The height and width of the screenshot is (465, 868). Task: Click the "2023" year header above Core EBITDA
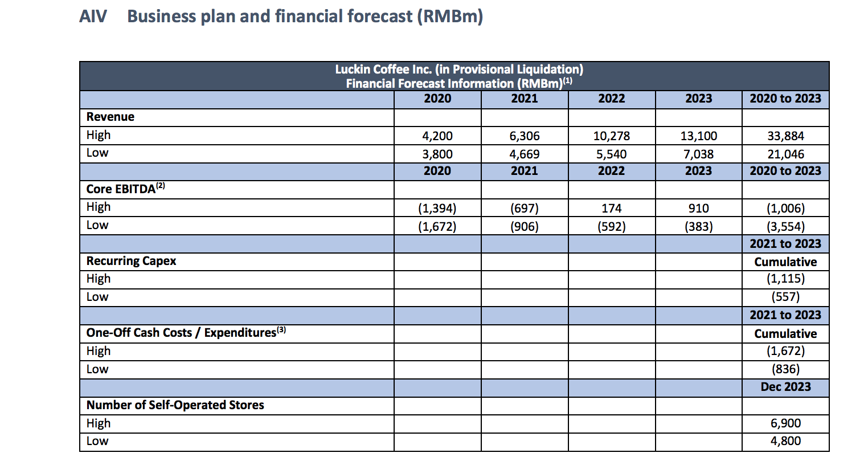(x=699, y=171)
